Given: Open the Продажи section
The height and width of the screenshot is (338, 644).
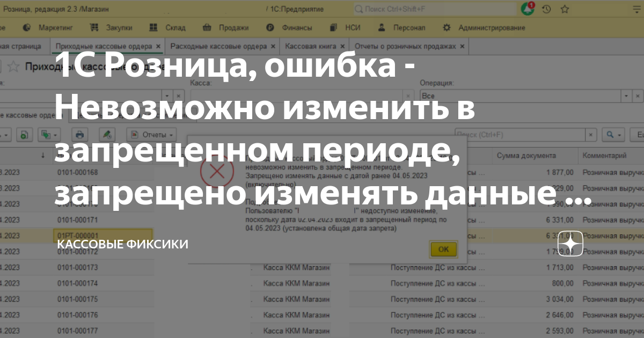Looking at the screenshot, I should (225, 28).
